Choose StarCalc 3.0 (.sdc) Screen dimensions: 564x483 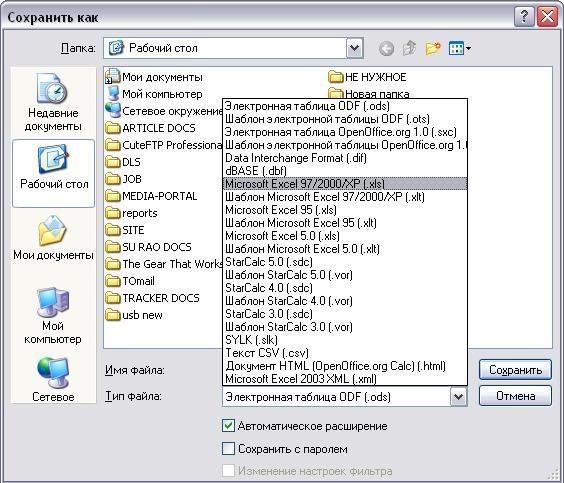click(x=345, y=314)
